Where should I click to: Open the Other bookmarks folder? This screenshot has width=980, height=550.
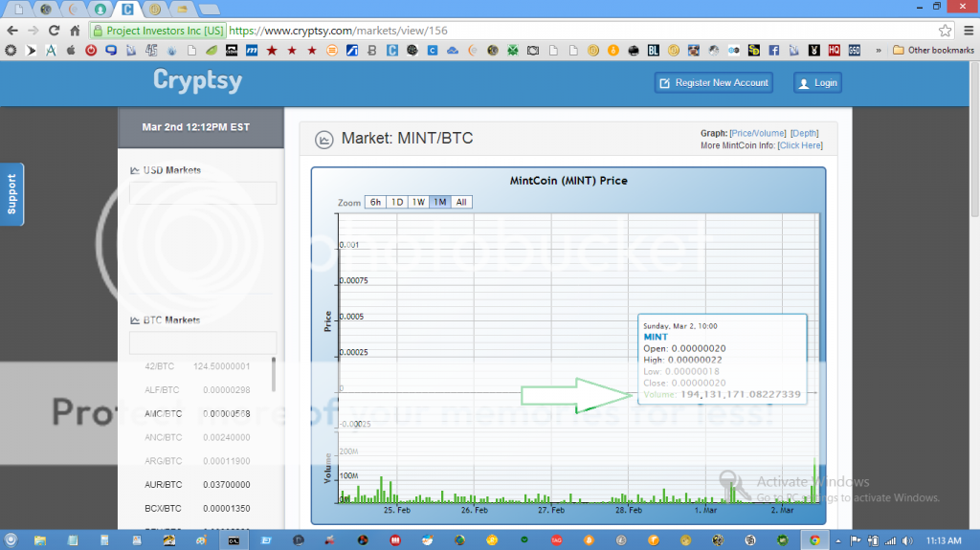(933, 50)
